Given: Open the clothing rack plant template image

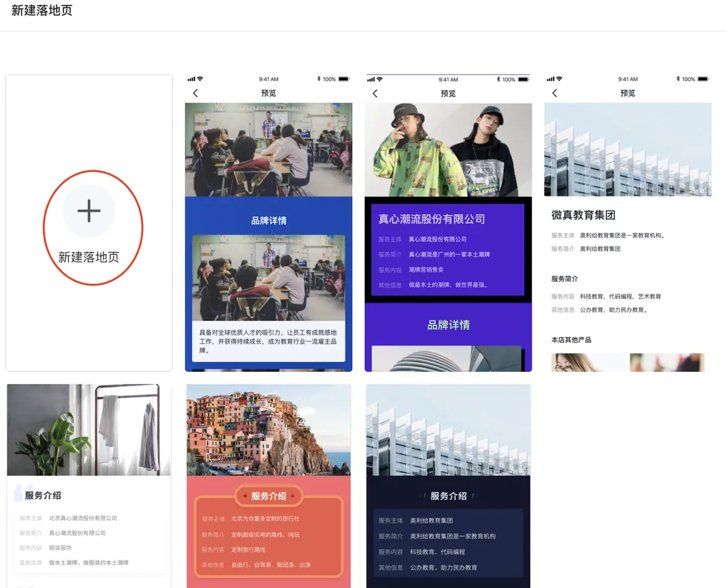Looking at the screenshot, I should click(89, 430).
